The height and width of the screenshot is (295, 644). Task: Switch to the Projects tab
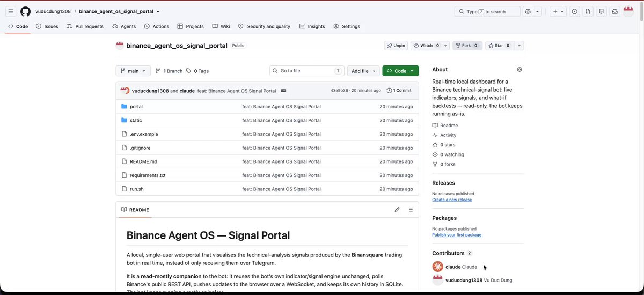(191, 26)
